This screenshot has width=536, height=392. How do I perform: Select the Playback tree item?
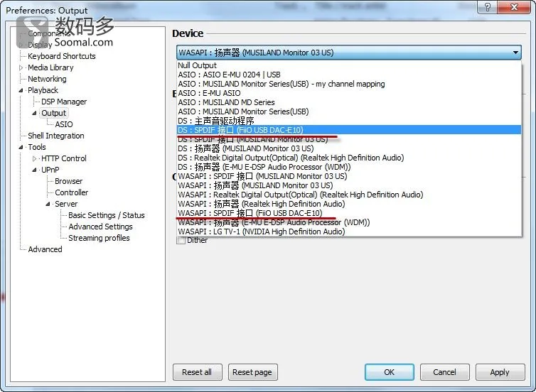tap(43, 90)
